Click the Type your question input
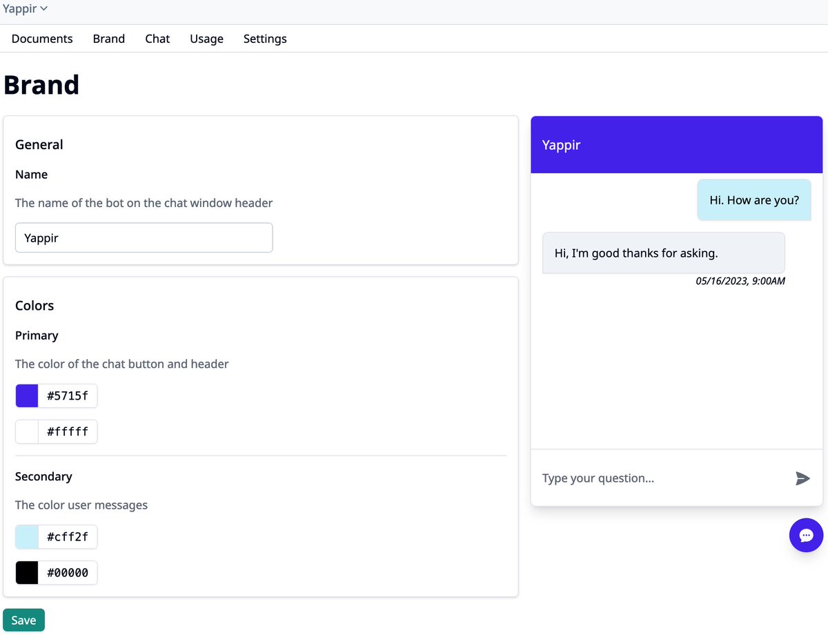Viewport: 828px width, 644px height. [x=662, y=478]
